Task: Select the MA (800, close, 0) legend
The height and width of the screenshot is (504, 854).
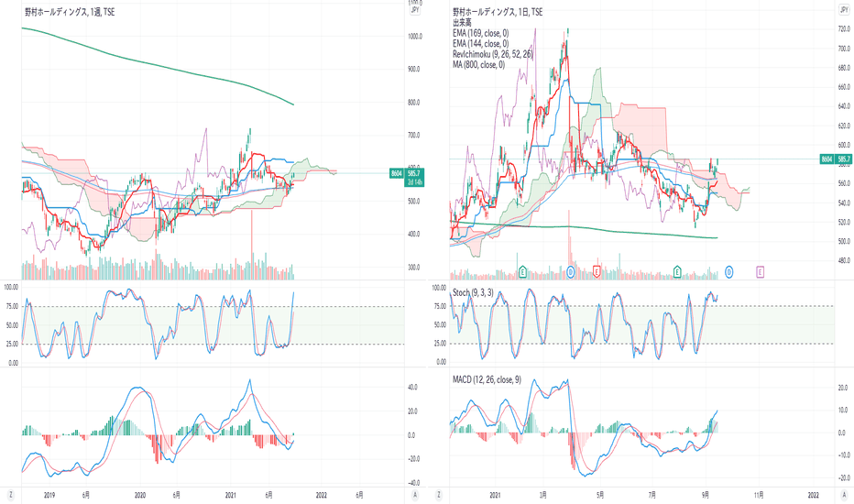Action: tap(478, 64)
